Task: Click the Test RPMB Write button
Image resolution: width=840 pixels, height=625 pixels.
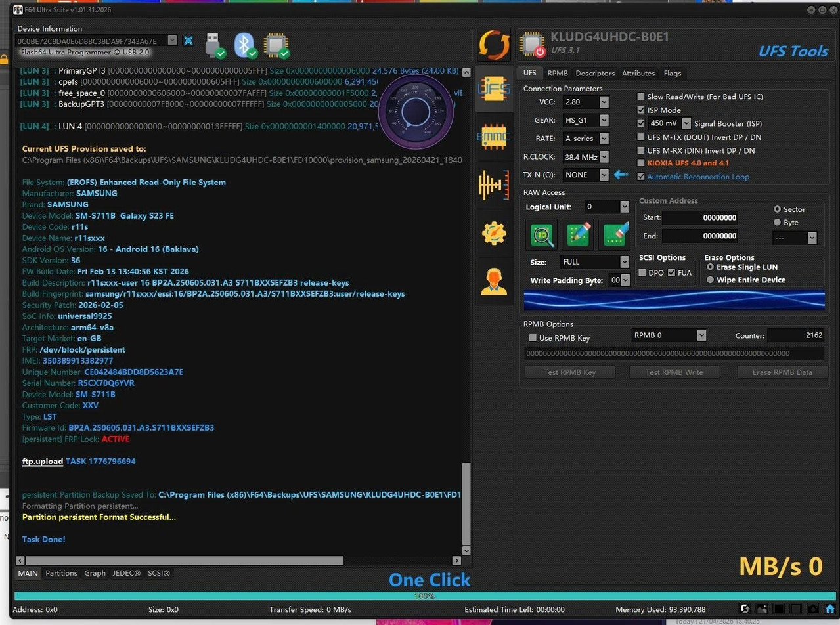Action: click(x=674, y=372)
